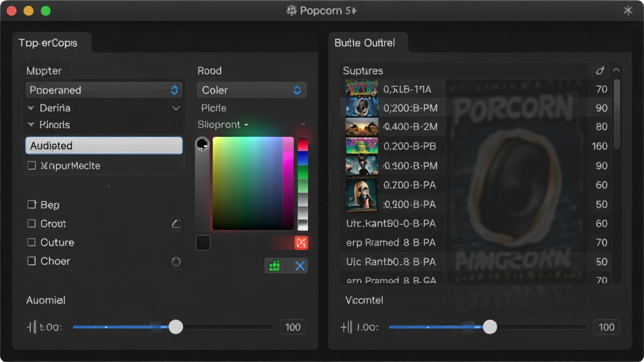Click value 160 in 0,200-B-PB row
644x362 pixels.
tap(599, 146)
